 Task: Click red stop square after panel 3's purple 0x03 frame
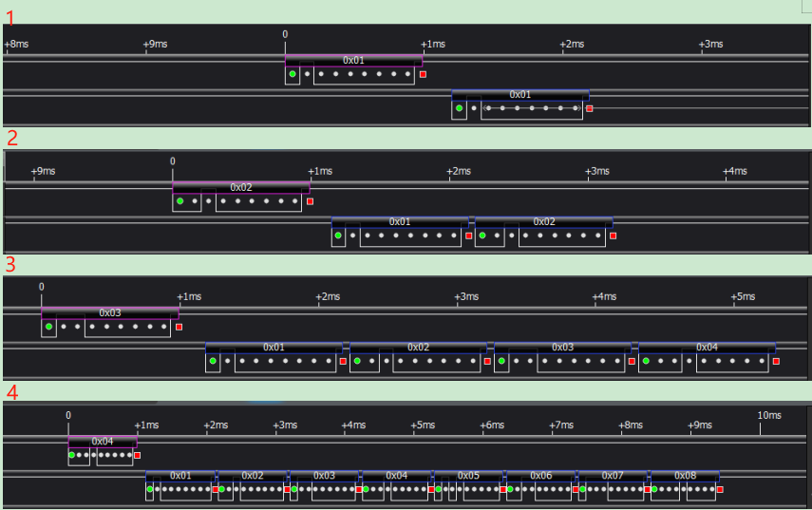point(179,327)
